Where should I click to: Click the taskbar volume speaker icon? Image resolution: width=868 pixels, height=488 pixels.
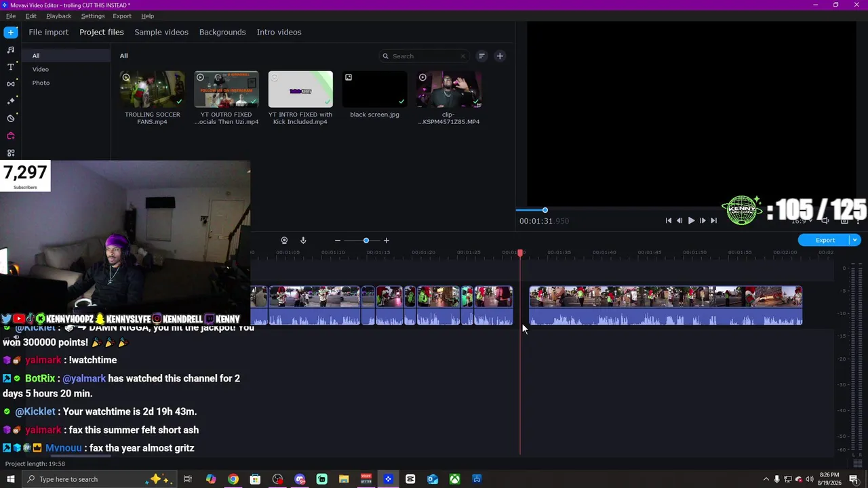809,479
